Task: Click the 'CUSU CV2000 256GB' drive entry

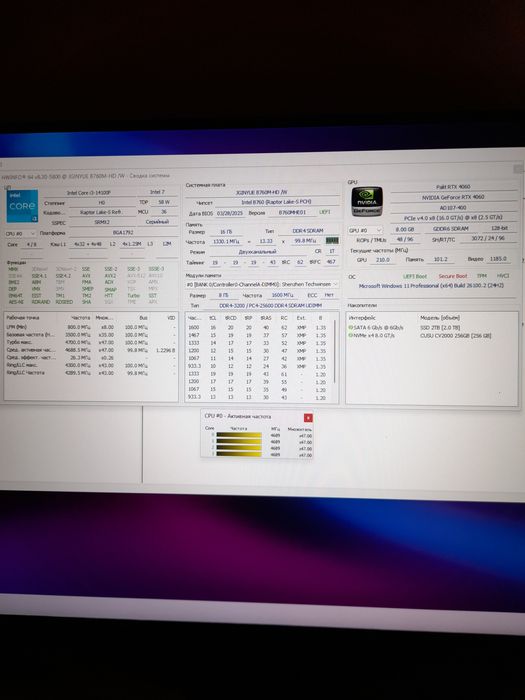Action: pos(455,335)
